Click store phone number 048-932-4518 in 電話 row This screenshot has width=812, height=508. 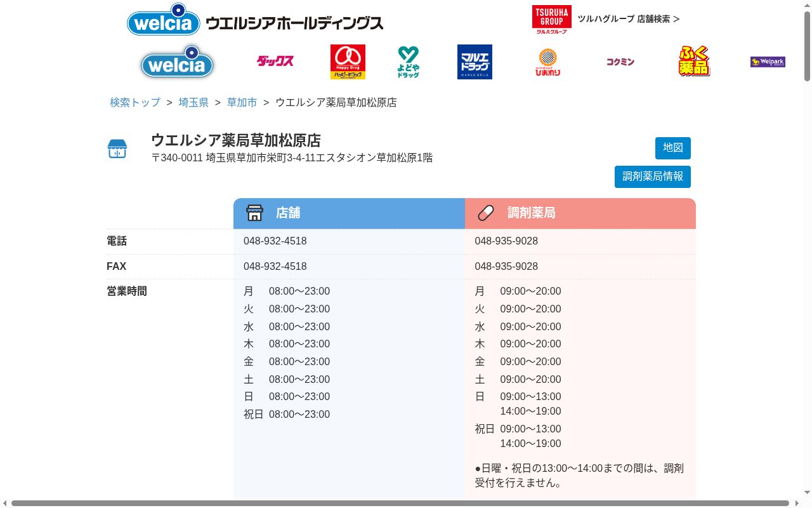(x=275, y=241)
